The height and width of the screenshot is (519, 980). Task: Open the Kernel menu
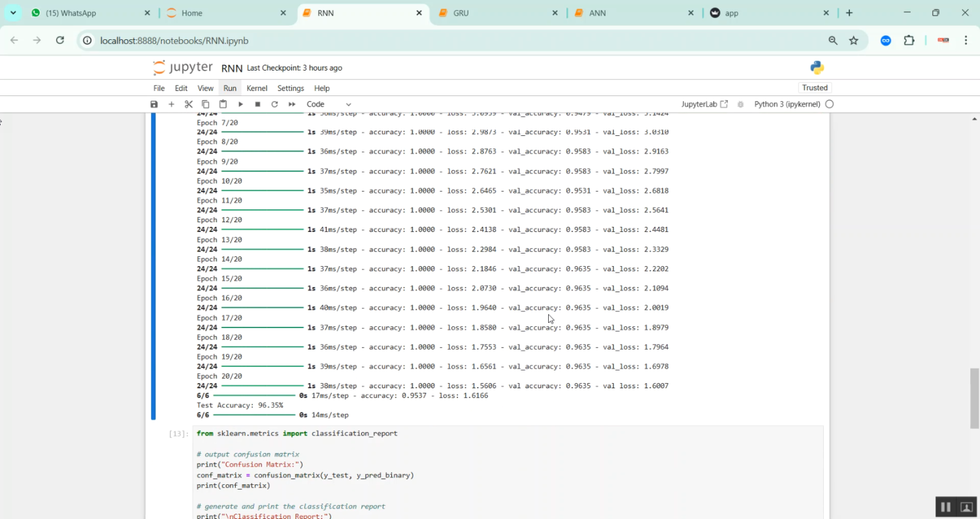[257, 88]
